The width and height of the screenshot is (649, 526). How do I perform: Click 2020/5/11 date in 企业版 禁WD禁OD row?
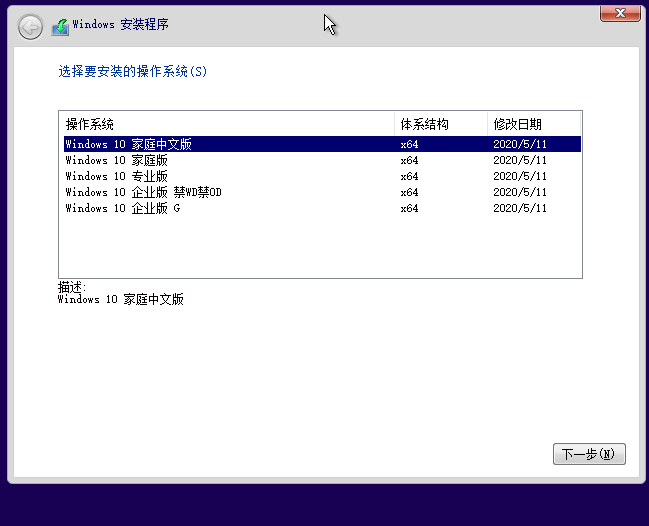point(520,192)
